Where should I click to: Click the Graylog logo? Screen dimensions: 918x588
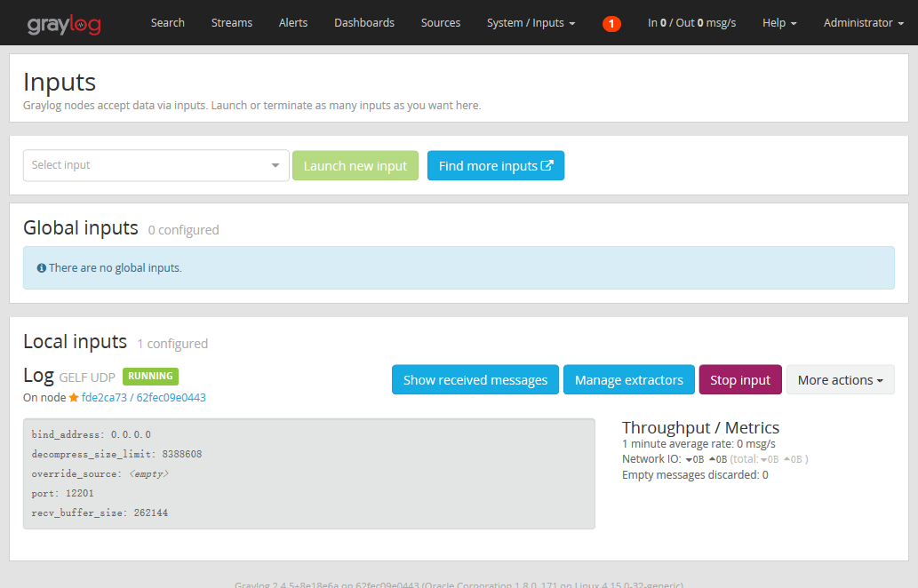(x=64, y=24)
